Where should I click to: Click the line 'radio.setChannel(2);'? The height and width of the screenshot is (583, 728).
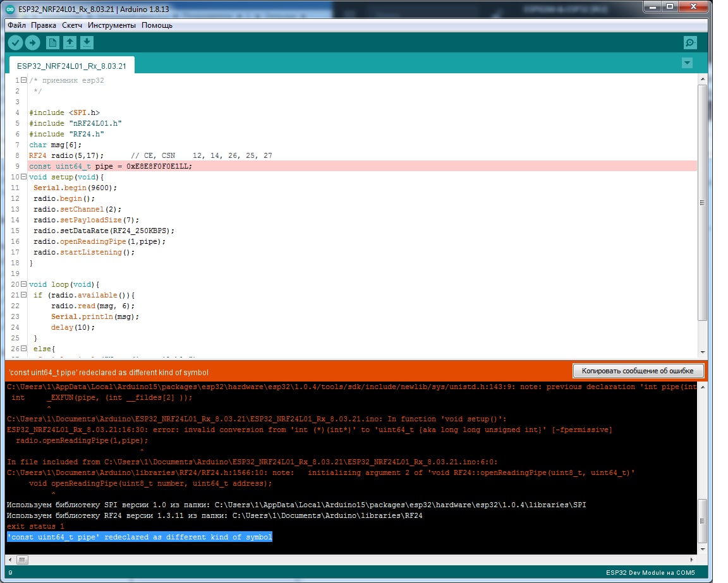click(77, 209)
